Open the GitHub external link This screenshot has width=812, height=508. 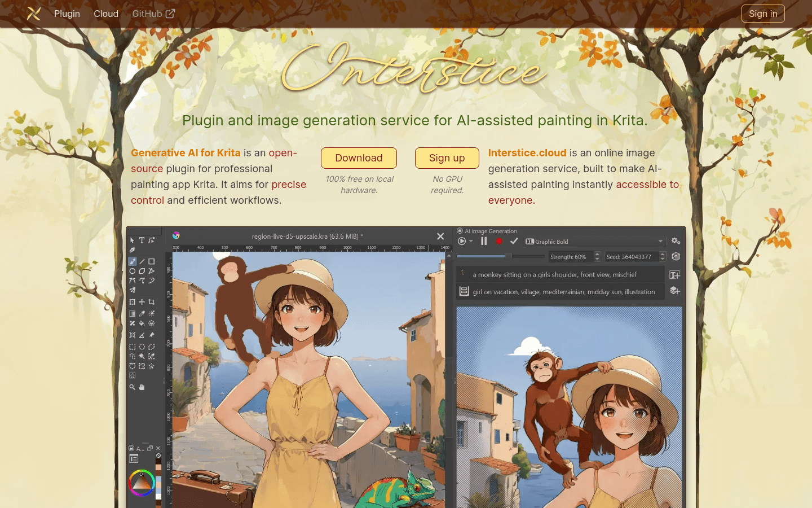[x=153, y=14]
